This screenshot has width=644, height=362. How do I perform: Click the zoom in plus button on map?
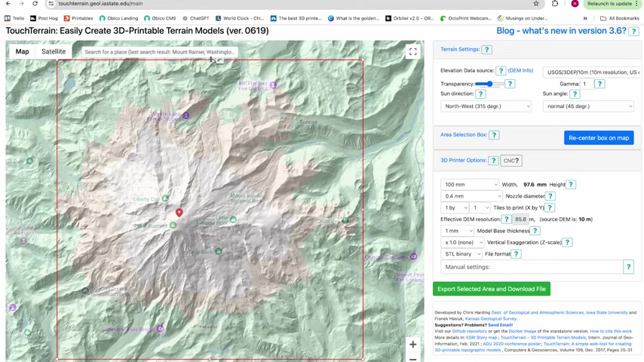tap(412, 345)
